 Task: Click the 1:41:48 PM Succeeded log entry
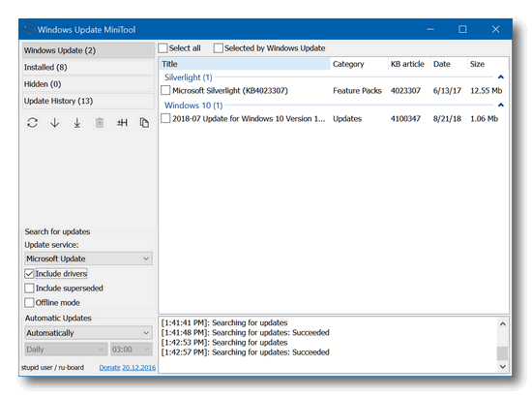pyautogui.click(x=245, y=332)
